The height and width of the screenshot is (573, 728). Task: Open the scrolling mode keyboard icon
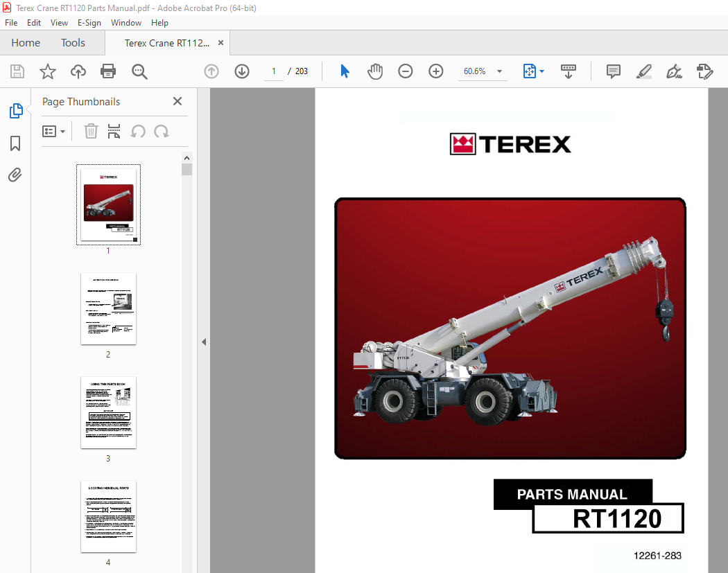[569, 71]
